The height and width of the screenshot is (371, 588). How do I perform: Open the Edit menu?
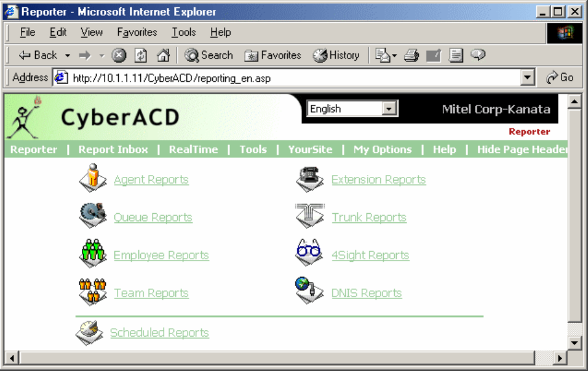(58, 33)
